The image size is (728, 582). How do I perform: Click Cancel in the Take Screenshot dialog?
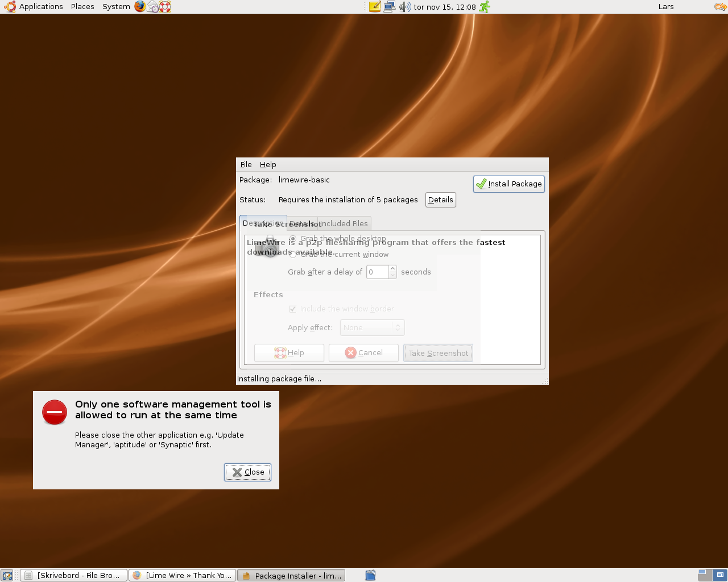tap(363, 353)
